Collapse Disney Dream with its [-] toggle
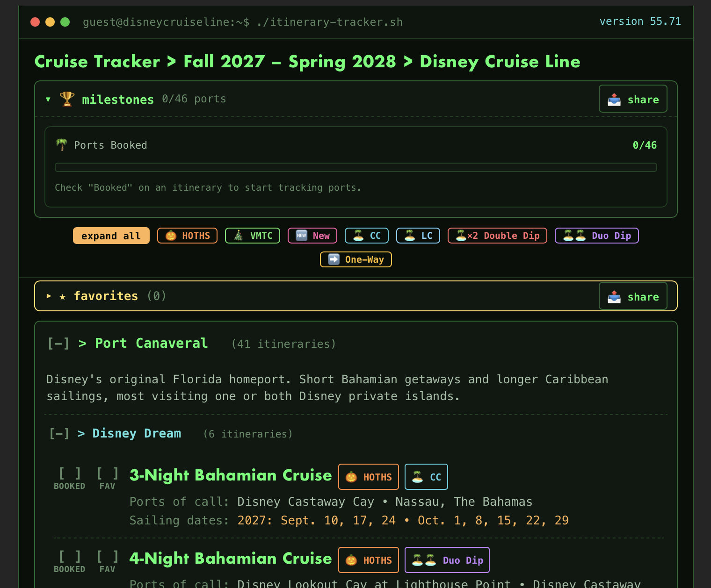 59,434
